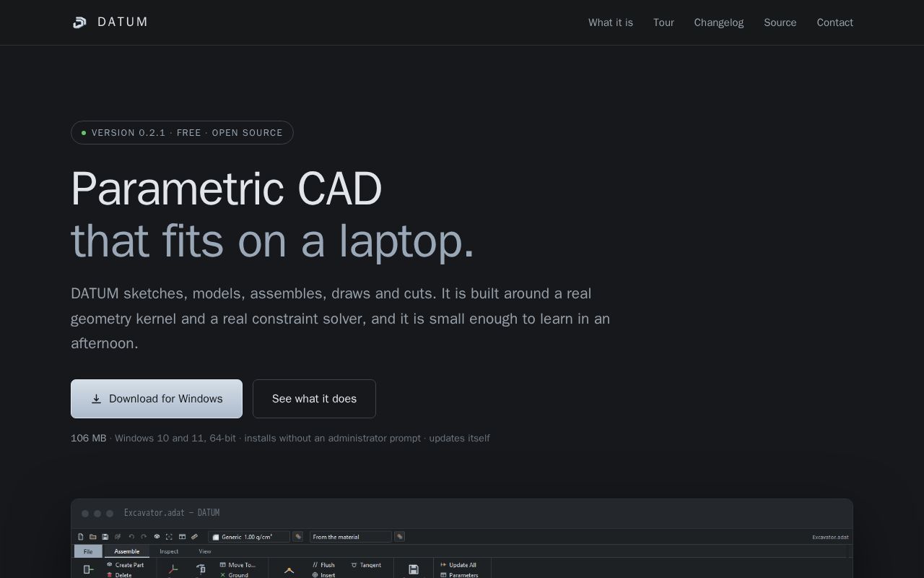Viewport: 924px width, 578px height.
Task: Open the Contact link
Action: click(835, 22)
